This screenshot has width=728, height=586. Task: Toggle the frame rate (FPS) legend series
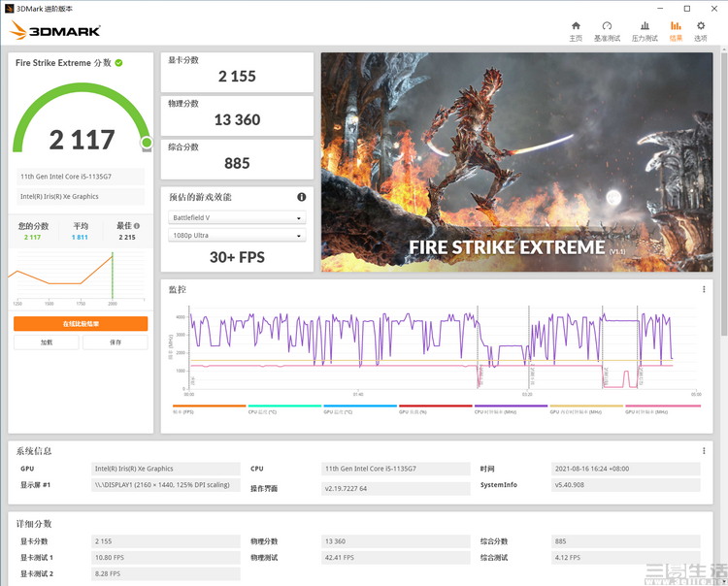pyautogui.click(x=209, y=410)
